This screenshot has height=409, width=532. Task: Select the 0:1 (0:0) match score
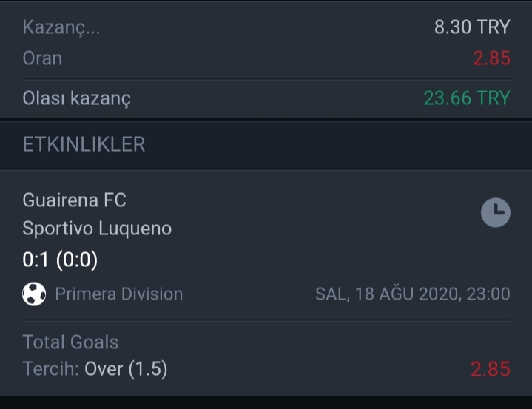[x=60, y=260]
